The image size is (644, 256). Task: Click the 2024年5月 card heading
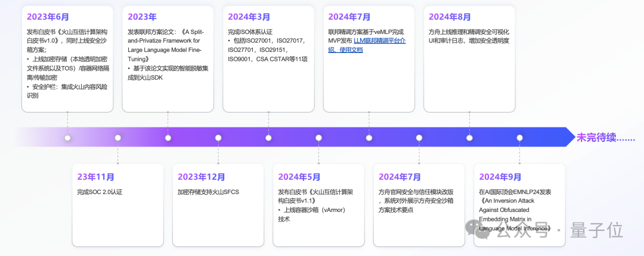pos(299,177)
